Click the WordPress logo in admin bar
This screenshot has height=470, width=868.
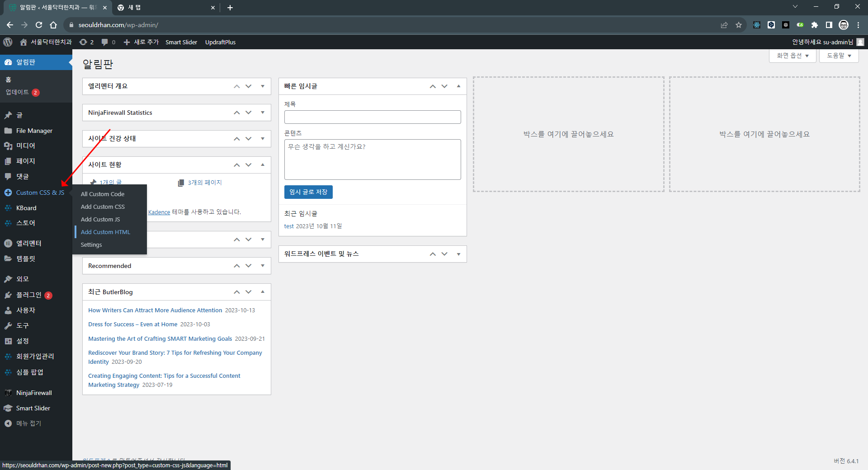8,42
